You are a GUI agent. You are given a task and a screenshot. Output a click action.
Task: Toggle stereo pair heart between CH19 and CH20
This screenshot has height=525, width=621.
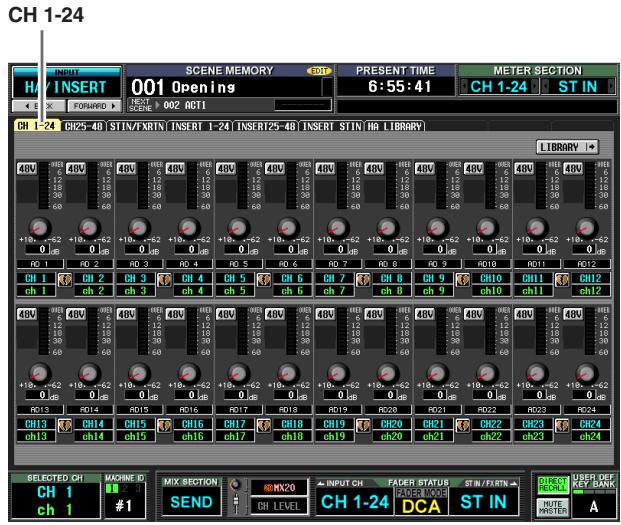pyautogui.click(x=363, y=426)
